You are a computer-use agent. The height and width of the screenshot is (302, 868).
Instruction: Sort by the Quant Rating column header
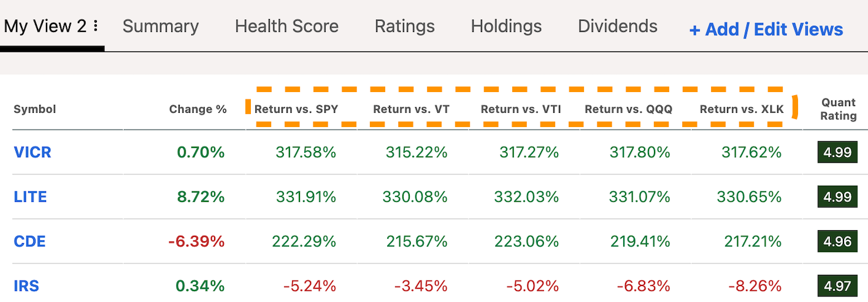point(839,109)
